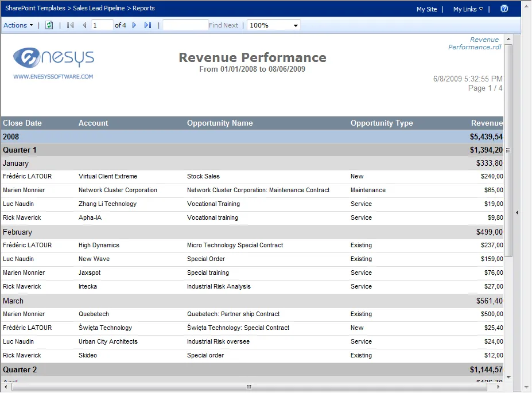This screenshot has height=393, width=532.
Task: Click the current page number field
Action: (102, 25)
